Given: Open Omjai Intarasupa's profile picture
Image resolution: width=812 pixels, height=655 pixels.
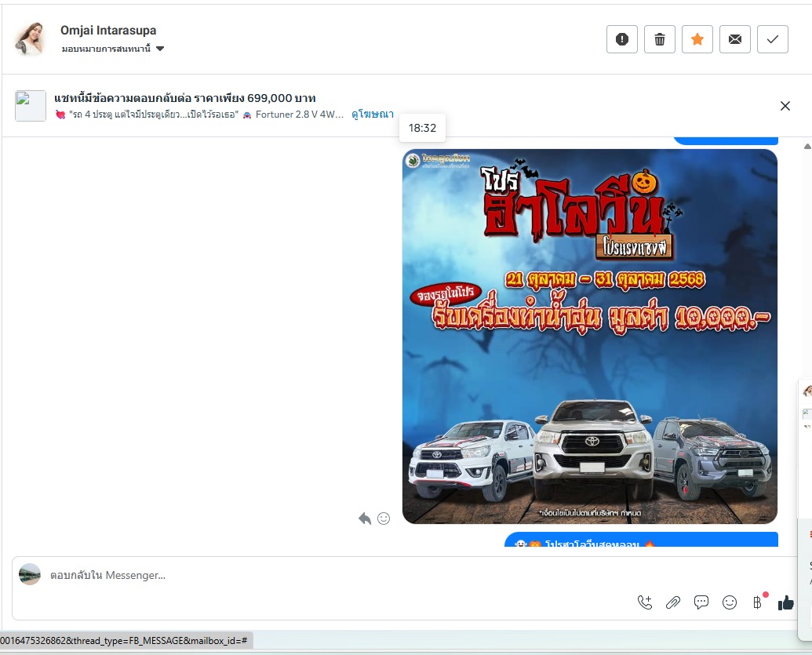Looking at the screenshot, I should point(30,39).
